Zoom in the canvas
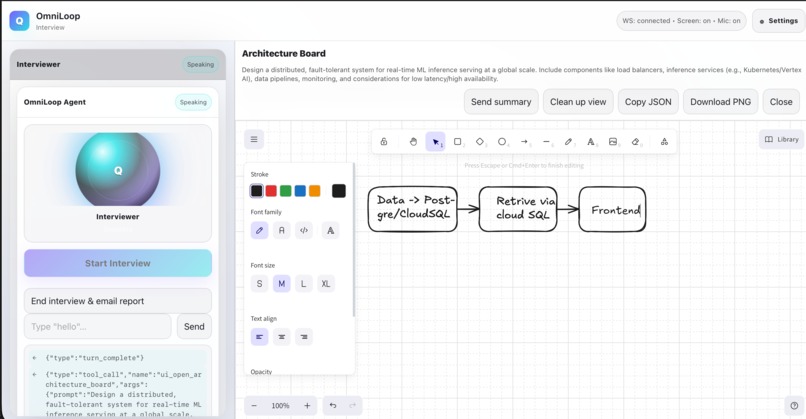This screenshot has height=419, width=806. coord(307,406)
